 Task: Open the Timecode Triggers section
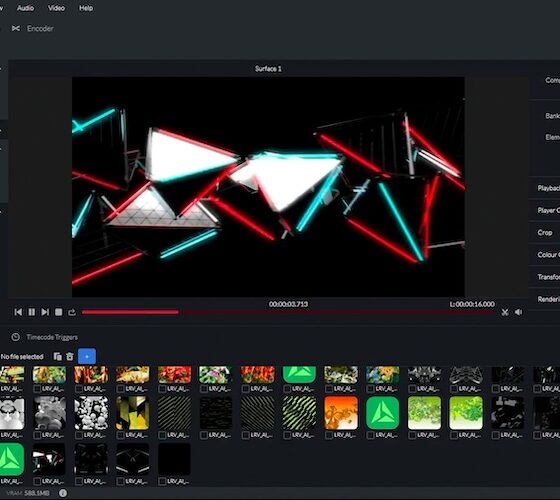52,337
